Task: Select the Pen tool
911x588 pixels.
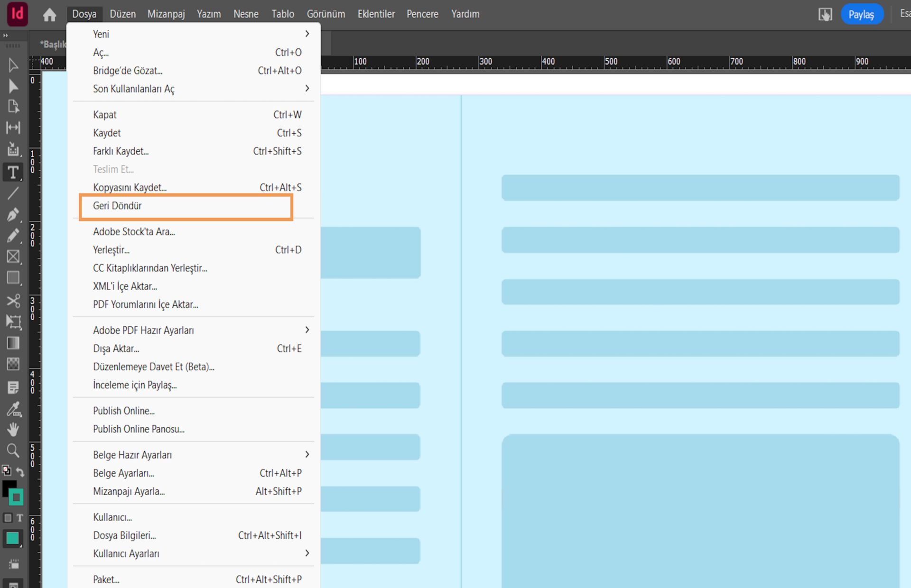Action: pyautogui.click(x=13, y=214)
